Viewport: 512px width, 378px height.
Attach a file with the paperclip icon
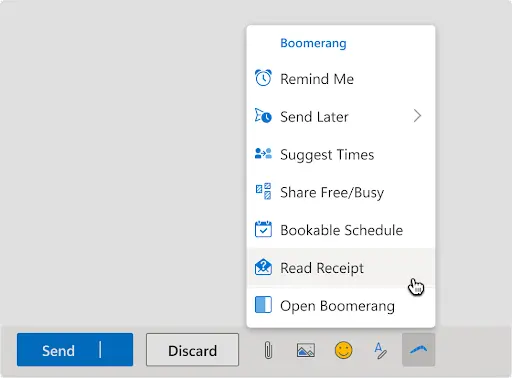pyautogui.click(x=268, y=350)
